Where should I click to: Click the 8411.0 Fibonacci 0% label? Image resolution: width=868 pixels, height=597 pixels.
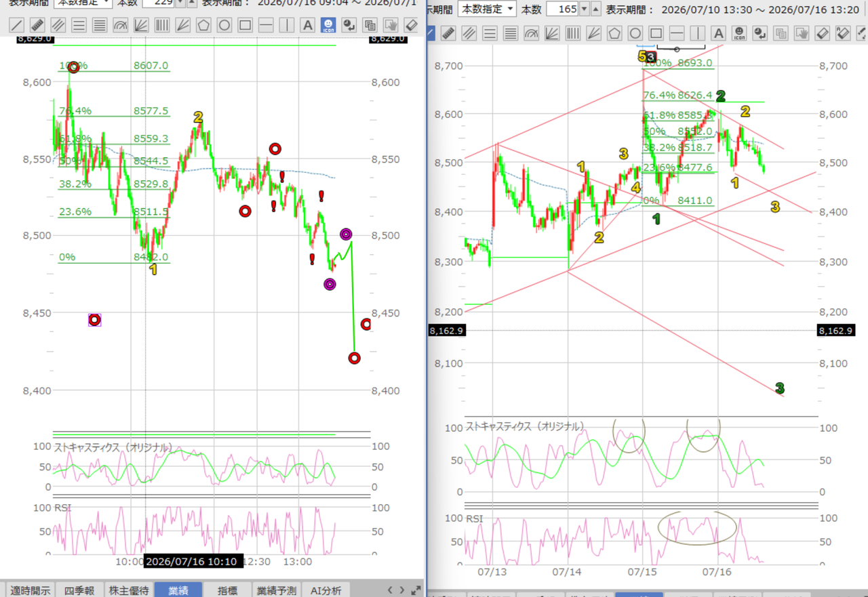695,201
